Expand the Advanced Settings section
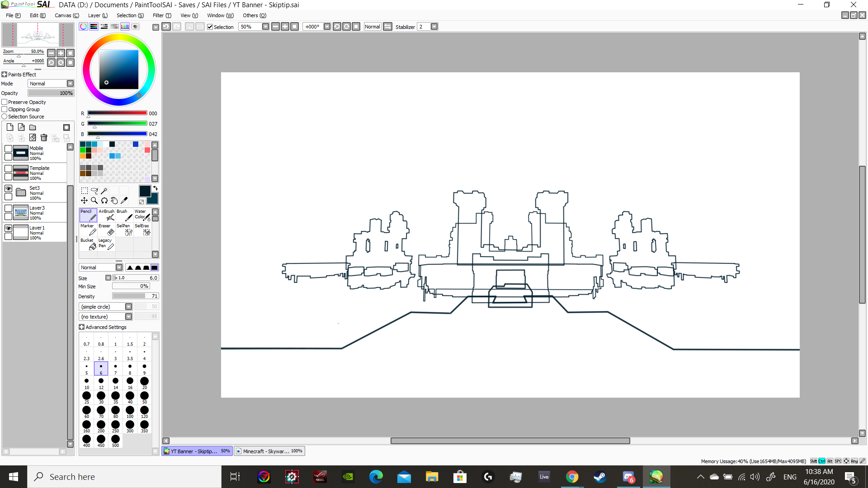The width and height of the screenshot is (868, 488). click(x=82, y=327)
